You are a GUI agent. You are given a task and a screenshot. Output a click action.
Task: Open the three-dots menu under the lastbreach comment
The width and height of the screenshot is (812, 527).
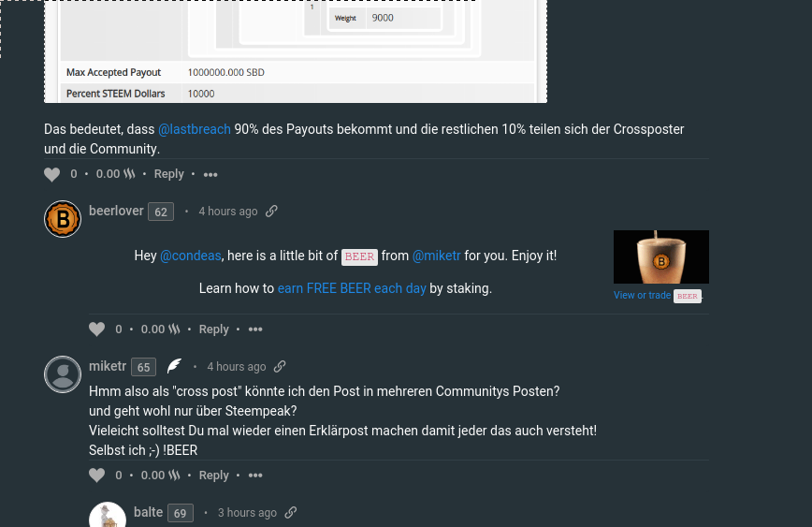click(210, 175)
